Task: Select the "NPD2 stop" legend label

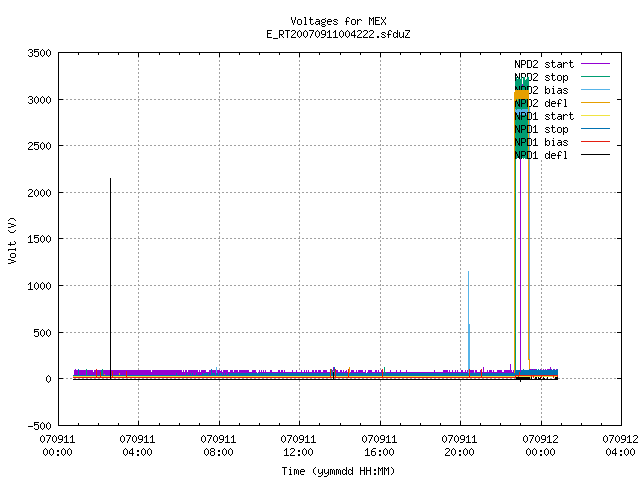Action: (x=541, y=77)
